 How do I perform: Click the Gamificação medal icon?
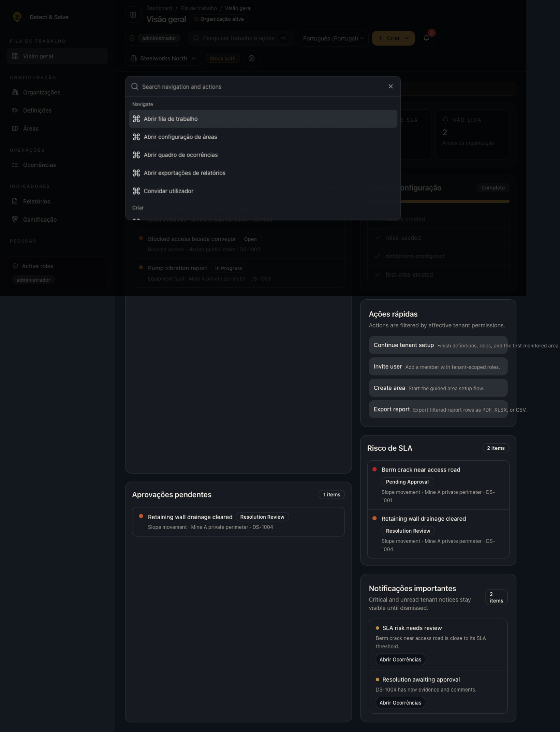[x=15, y=219]
